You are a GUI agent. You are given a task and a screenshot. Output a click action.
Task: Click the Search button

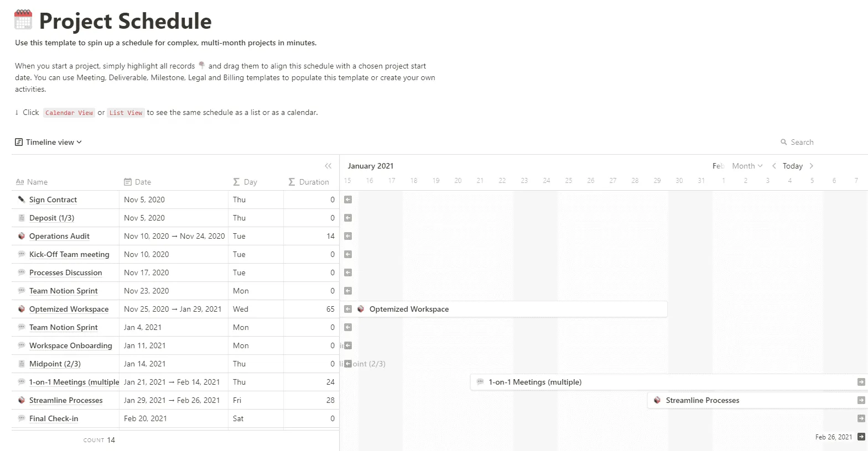797,142
